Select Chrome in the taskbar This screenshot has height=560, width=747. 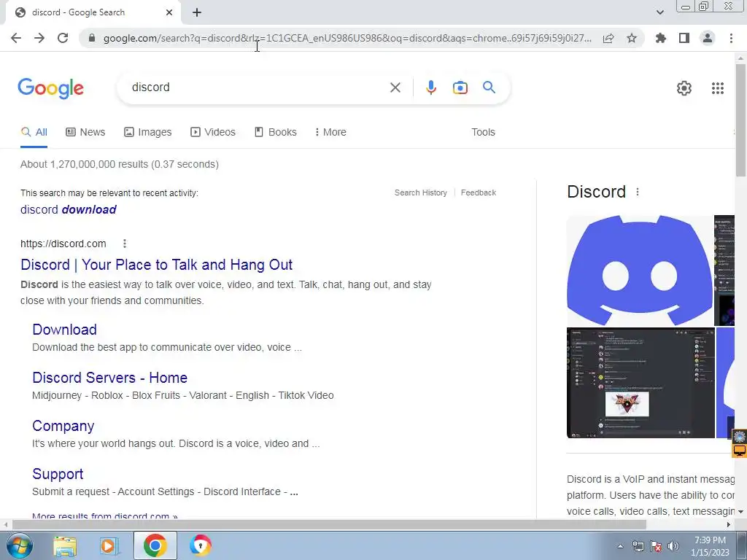(x=155, y=545)
